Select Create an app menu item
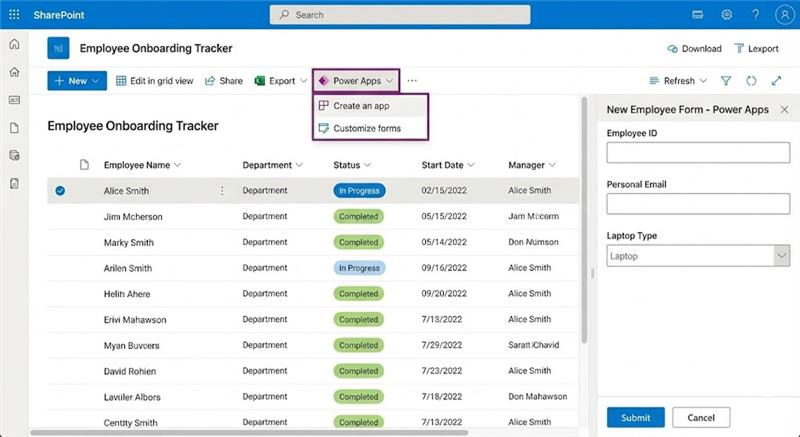 point(370,106)
